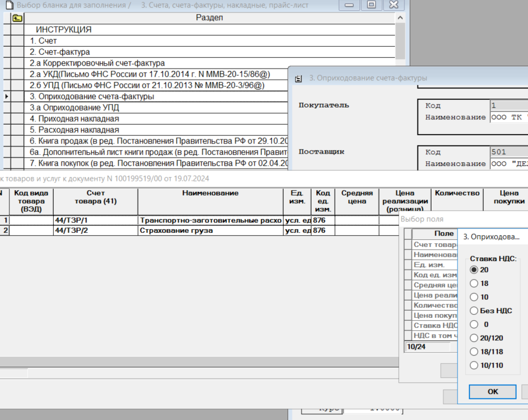Click the Покупатель Наименование field
This screenshot has width=528, height=420.
coord(509,117)
